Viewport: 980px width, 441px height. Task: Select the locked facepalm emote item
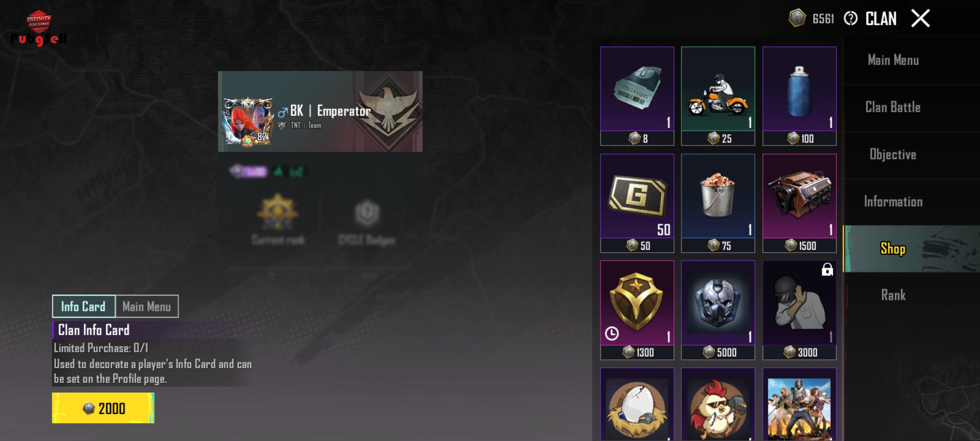pyautogui.click(x=799, y=310)
